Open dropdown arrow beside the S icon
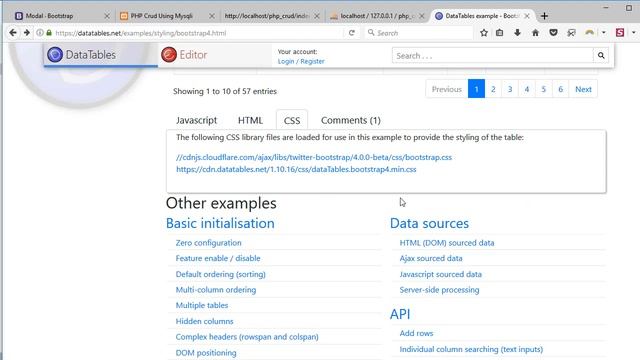Viewport: 640px width, 360px height. (x=633, y=33)
